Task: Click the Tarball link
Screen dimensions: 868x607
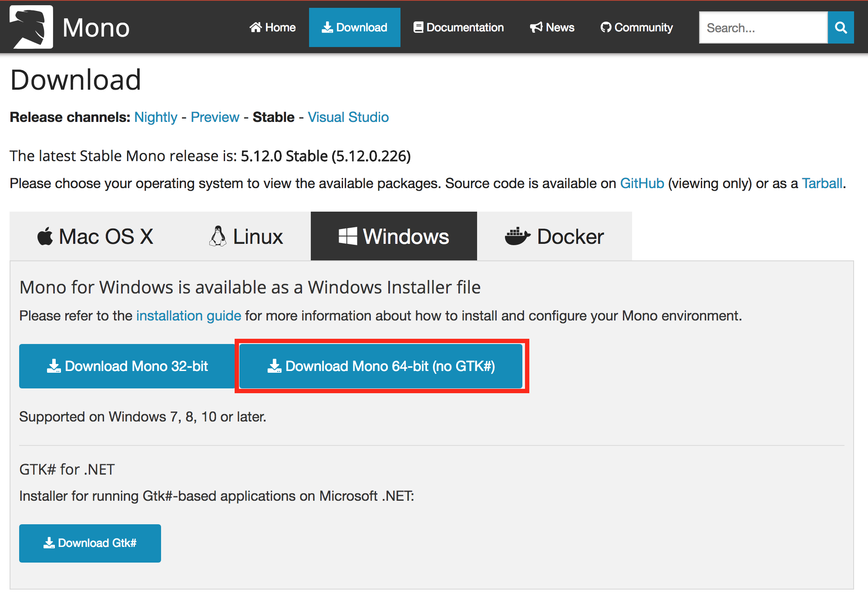Action: [x=822, y=183]
